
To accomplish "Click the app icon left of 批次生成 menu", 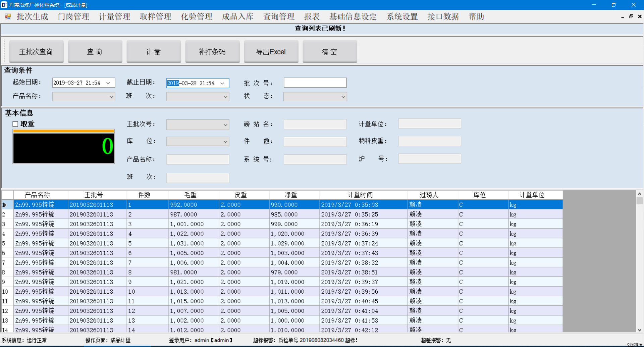I will point(8,16).
